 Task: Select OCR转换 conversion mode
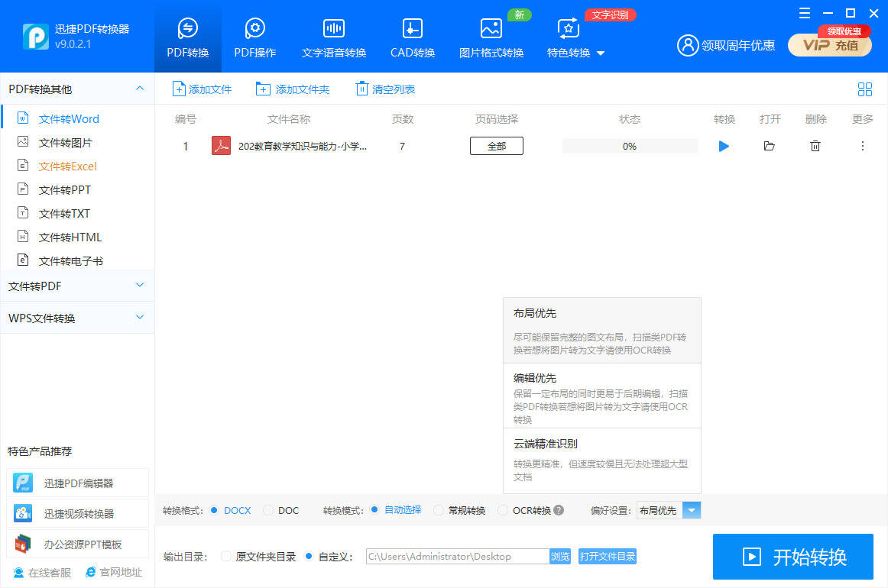tap(502, 510)
